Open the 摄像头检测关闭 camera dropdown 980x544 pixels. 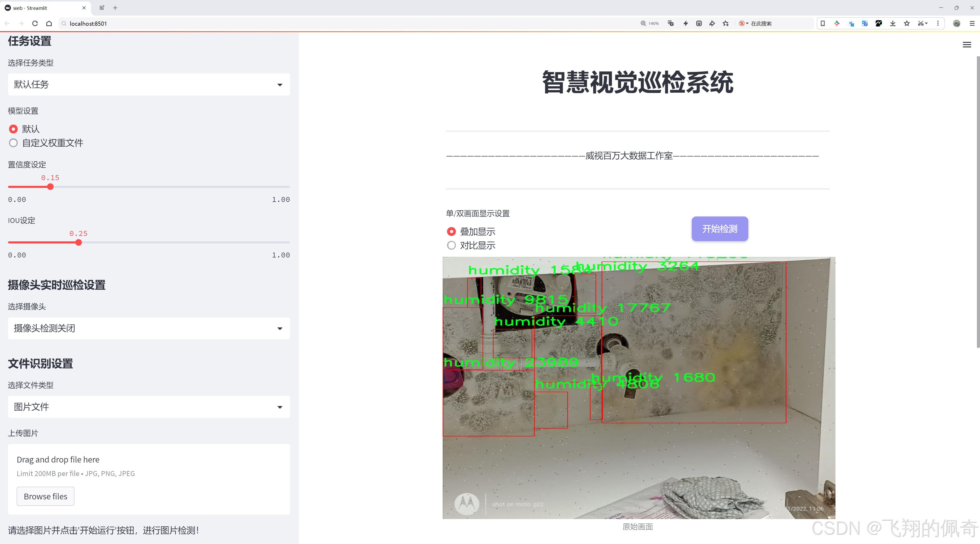[x=148, y=328]
